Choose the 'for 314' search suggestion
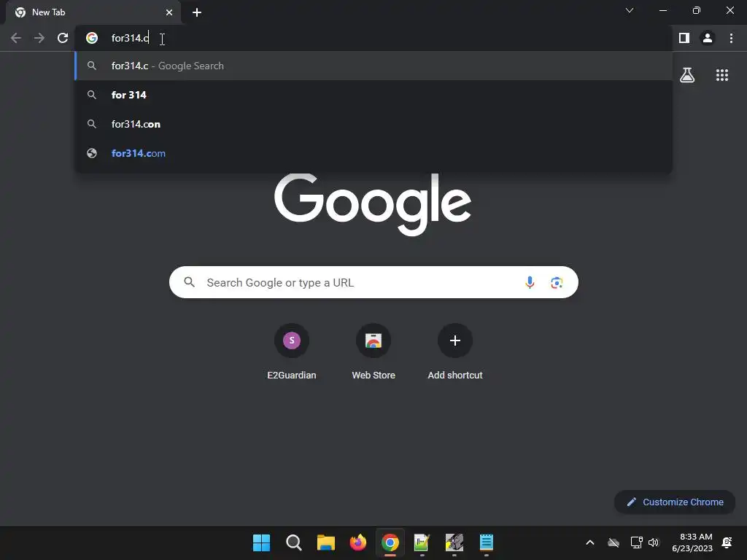 pos(373,95)
